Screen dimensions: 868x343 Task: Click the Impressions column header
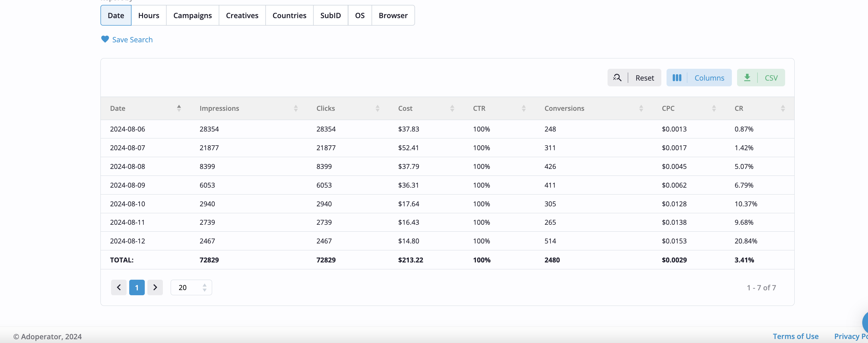coord(219,108)
